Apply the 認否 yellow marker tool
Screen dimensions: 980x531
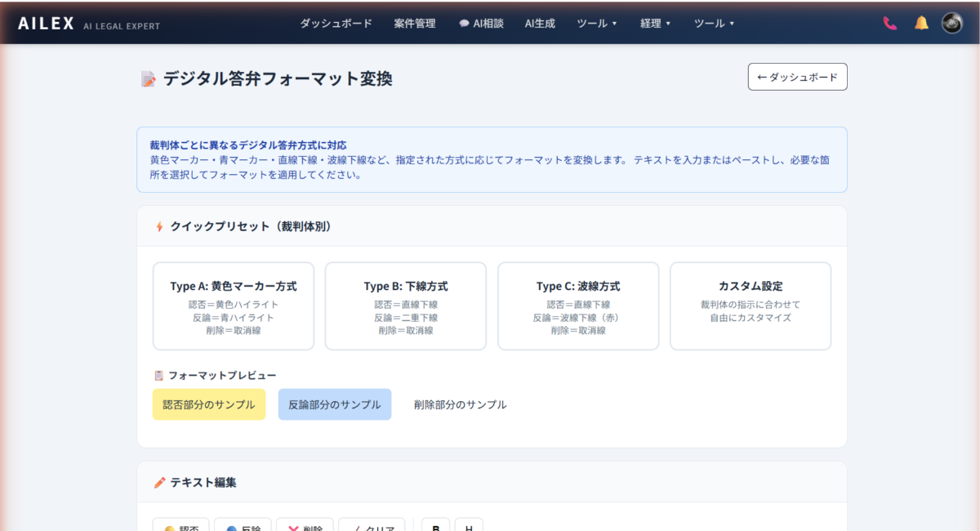181,524
